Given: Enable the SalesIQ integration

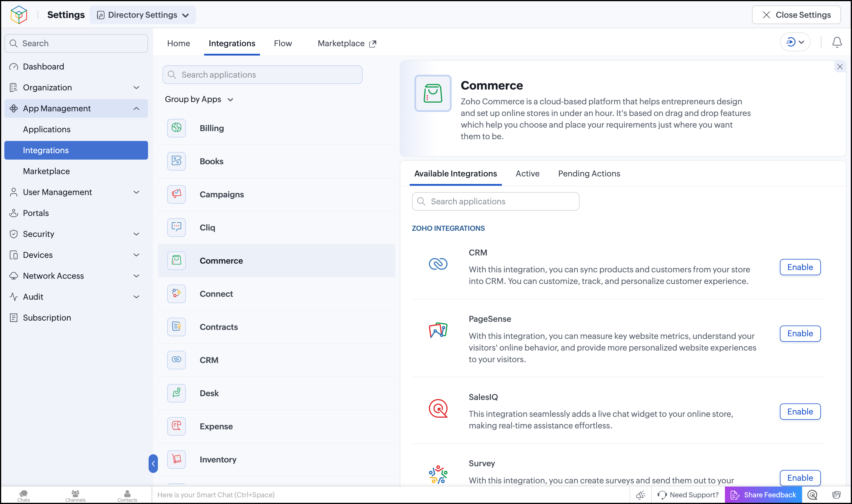Looking at the screenshot, I should click(x=800, y=411).
